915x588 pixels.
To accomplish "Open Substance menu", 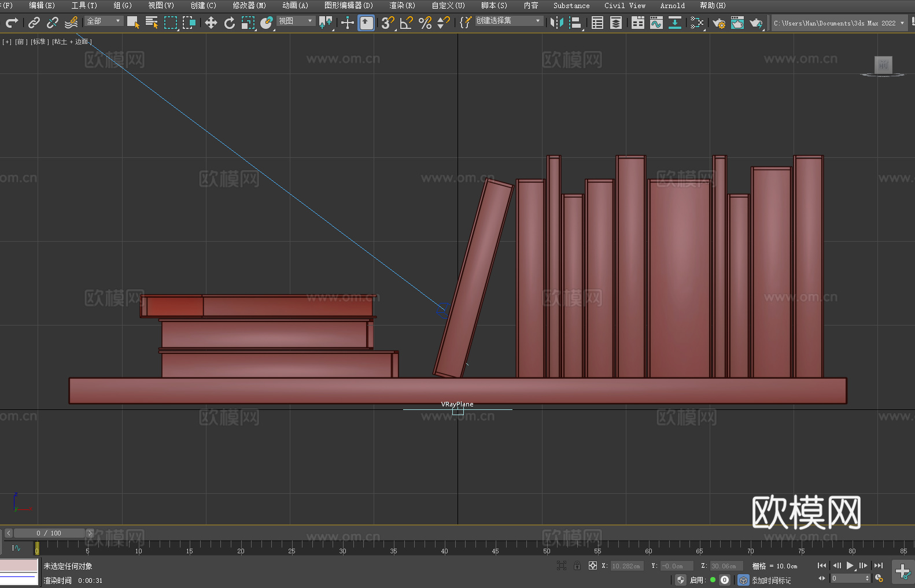I will pos(571,5).
